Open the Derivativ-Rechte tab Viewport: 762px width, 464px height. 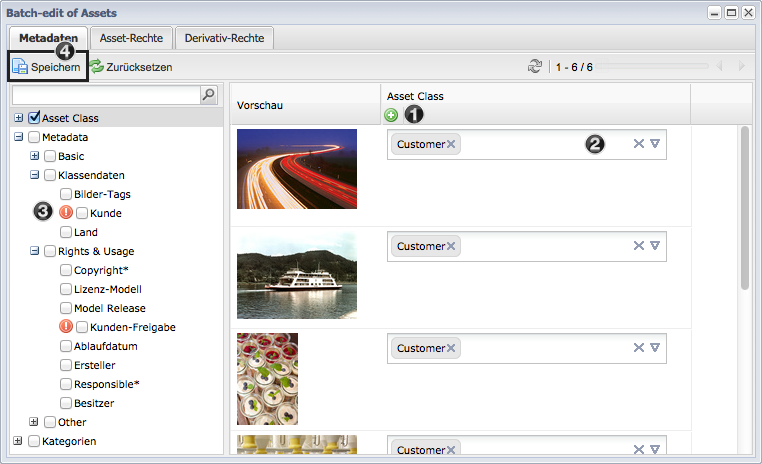pyautogui.click(x=224, y=38)
